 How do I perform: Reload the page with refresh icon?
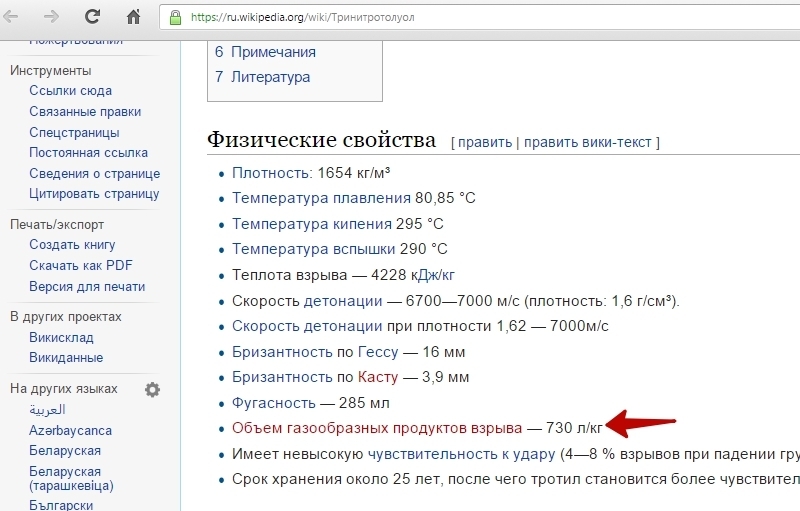click(92, 17)
